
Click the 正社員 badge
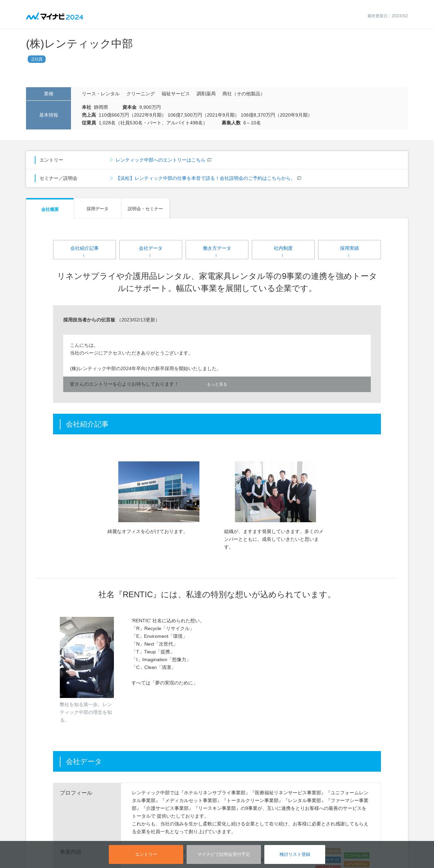coord(37,59)
